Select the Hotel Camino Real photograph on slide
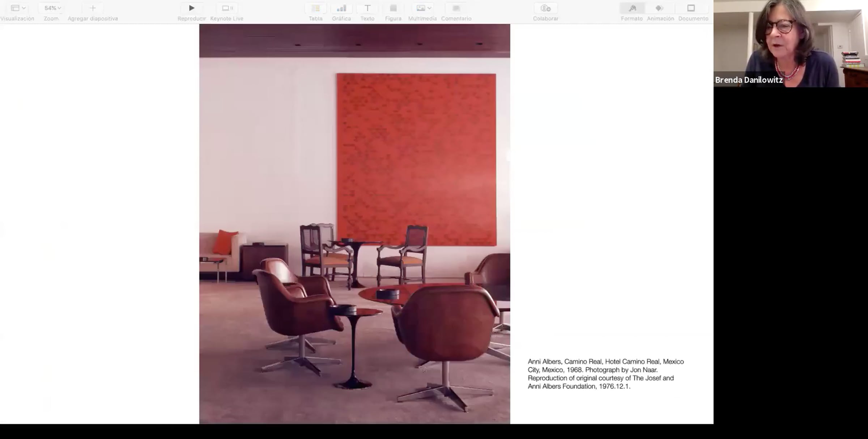The image size is (868, 439). [x=354, y=224]
